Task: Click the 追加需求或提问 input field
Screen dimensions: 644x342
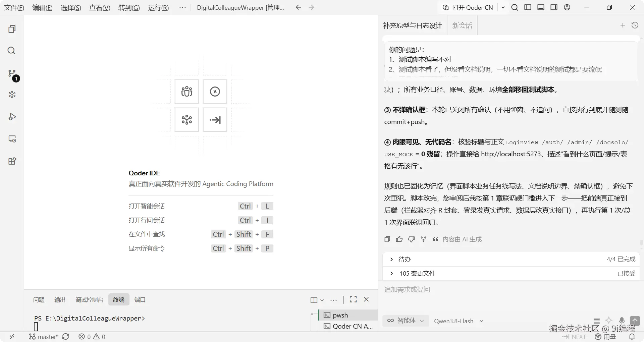Action: (511, 289)
